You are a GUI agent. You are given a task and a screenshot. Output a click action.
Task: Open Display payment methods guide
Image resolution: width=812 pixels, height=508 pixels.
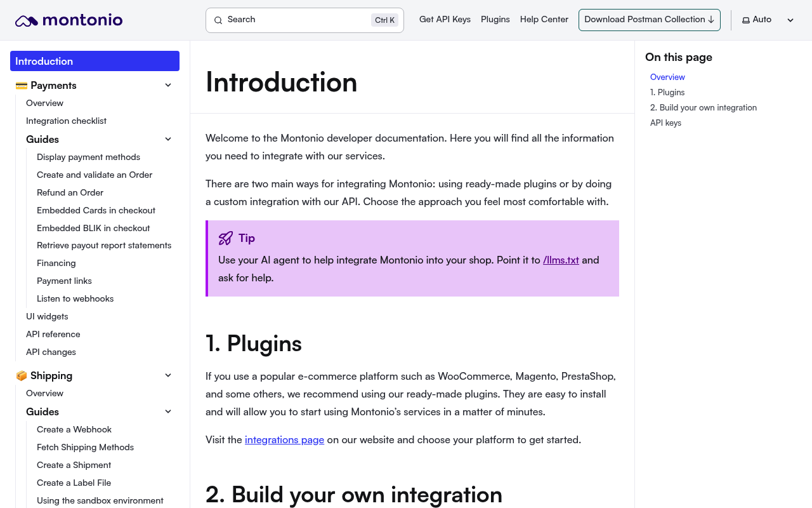point(88,157)
